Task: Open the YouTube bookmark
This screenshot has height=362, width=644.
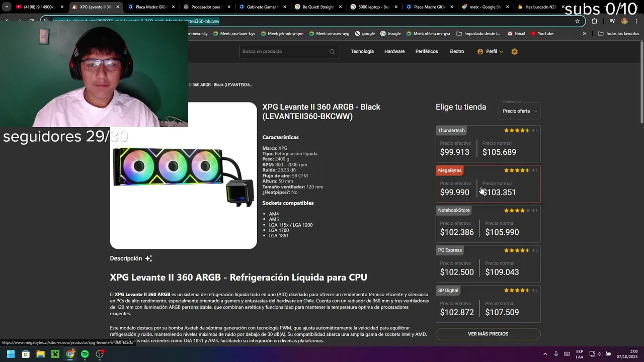Action: [x=541, y=34]
